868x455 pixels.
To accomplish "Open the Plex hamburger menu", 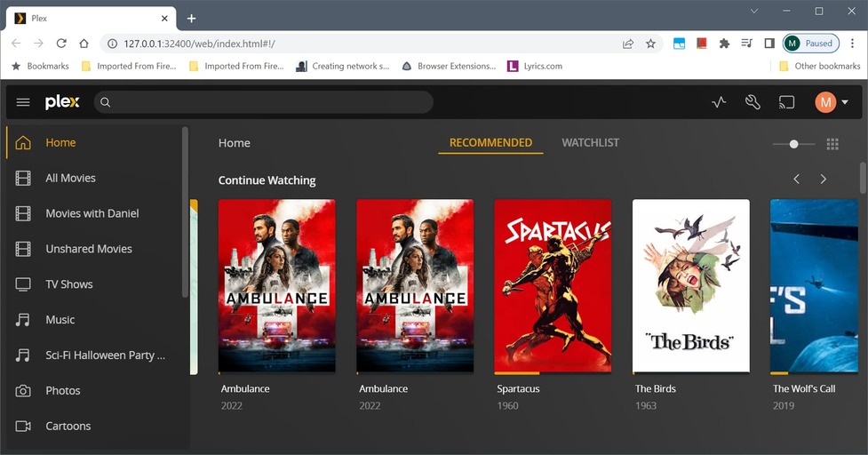I will 23,102.
